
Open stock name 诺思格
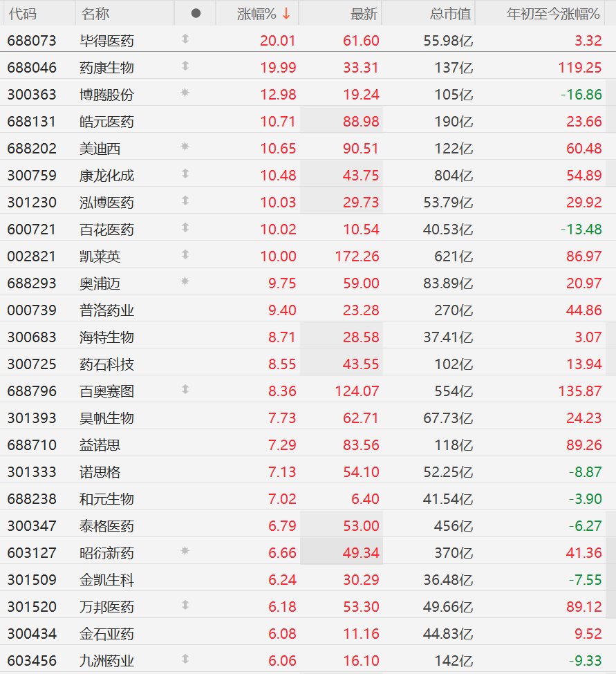point(100,472)
